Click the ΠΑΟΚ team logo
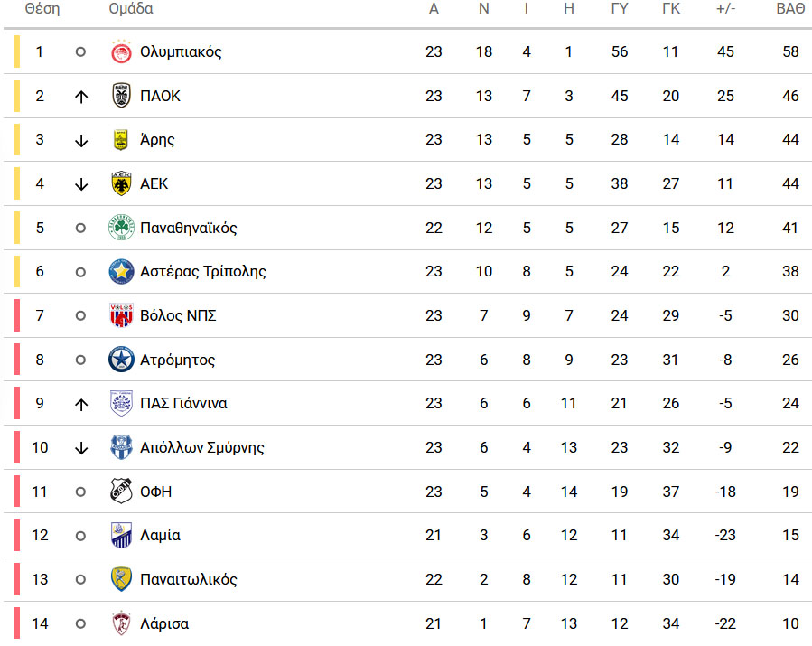The width and height of the screenshot is (812, 646). [x=121, y=96]
